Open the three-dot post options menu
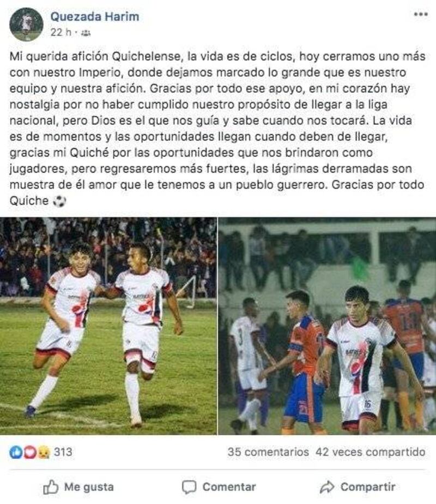This screenshot has height=504, width=436. [421, 15]
